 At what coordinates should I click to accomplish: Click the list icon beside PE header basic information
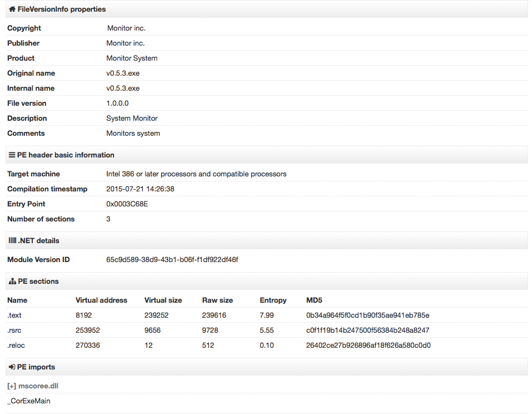click(x=12, y=155)
